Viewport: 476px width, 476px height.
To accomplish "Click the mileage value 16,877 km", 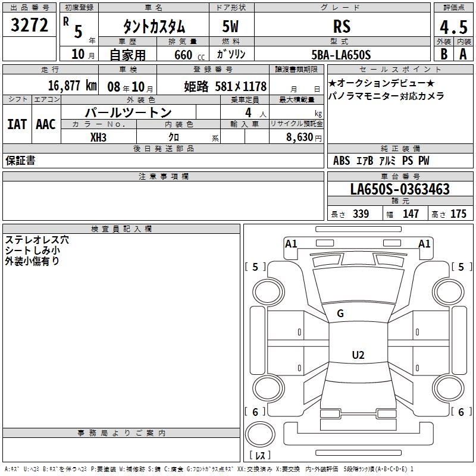I will (x=73, y=86).
